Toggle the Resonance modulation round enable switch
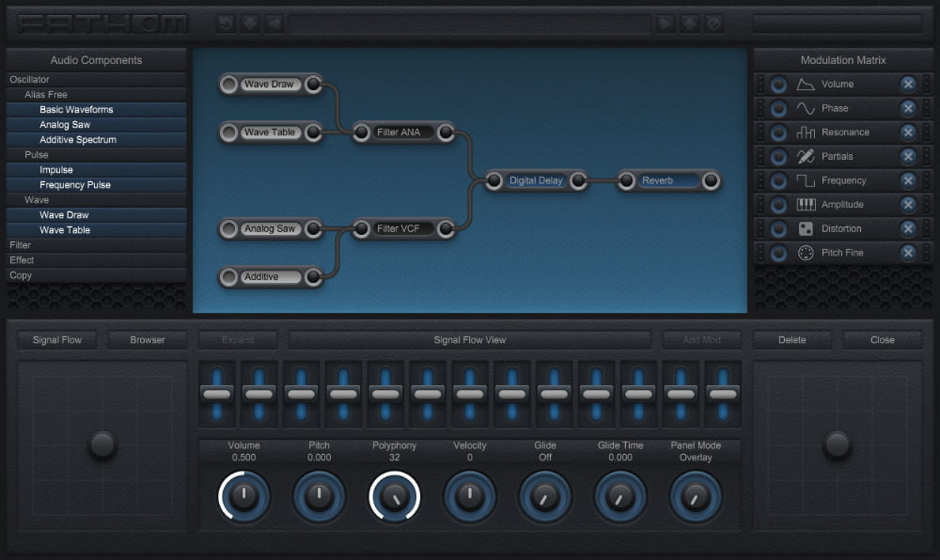 [x=778, y=132]
